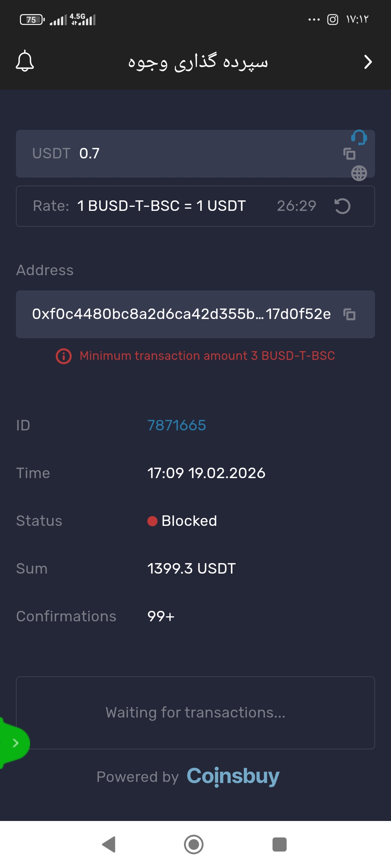Copy the USDT 0.7 amount

[x=349, y=154]
